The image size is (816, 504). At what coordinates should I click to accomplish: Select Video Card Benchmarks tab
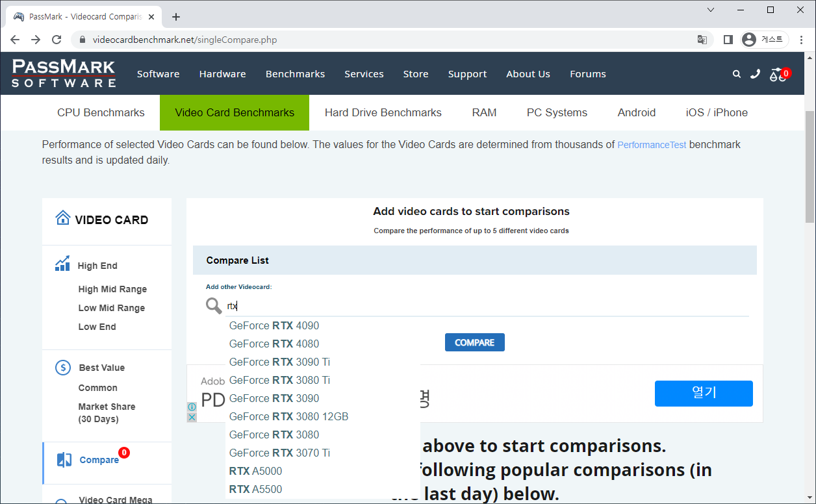click(x=235, y=112)
